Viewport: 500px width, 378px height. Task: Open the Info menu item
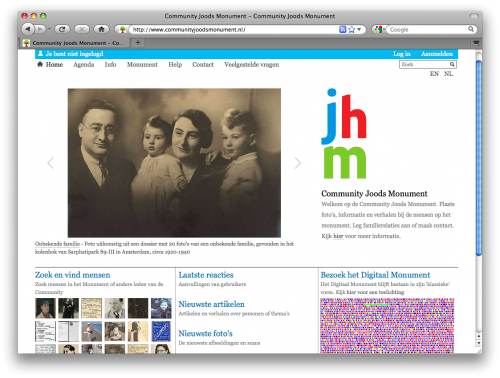[110, 64]
